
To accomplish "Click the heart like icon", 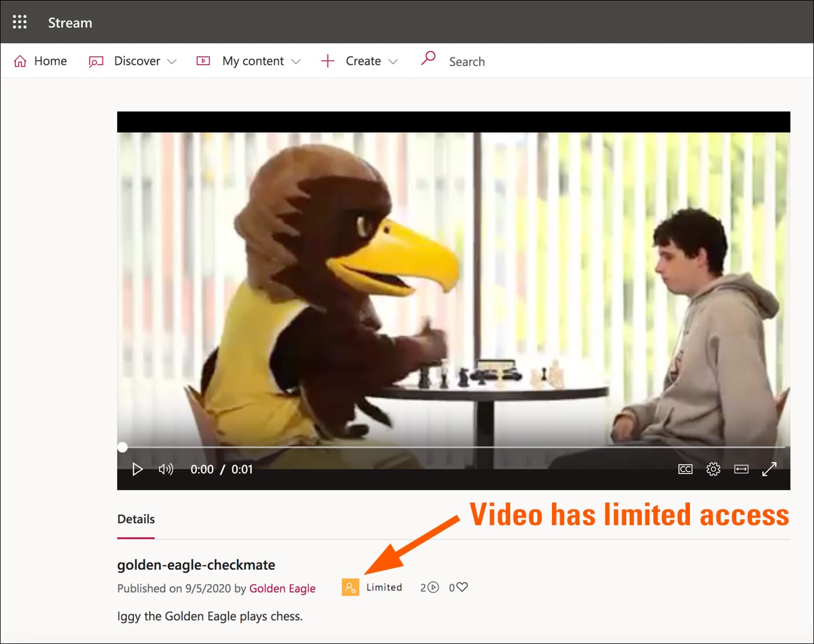I will click(x=462, y=587).
